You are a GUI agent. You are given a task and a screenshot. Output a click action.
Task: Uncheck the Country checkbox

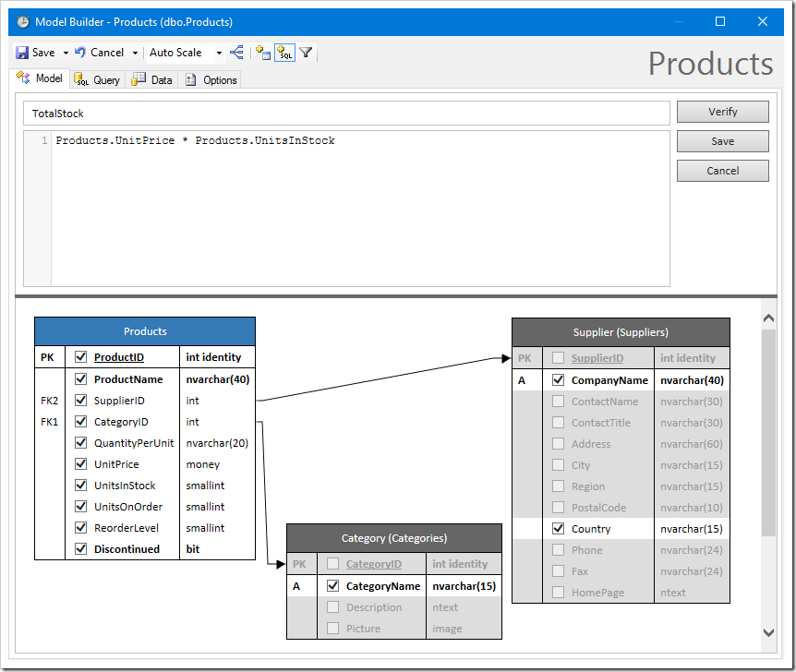(558, 528)
